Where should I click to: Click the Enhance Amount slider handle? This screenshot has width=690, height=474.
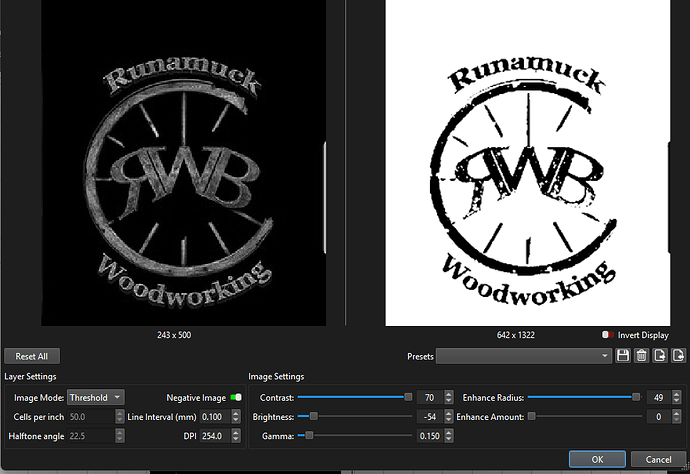point(532,416)
